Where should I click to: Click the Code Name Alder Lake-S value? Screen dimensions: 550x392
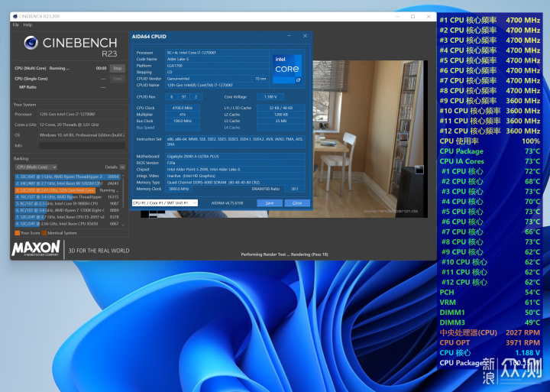tap(217, 59)
